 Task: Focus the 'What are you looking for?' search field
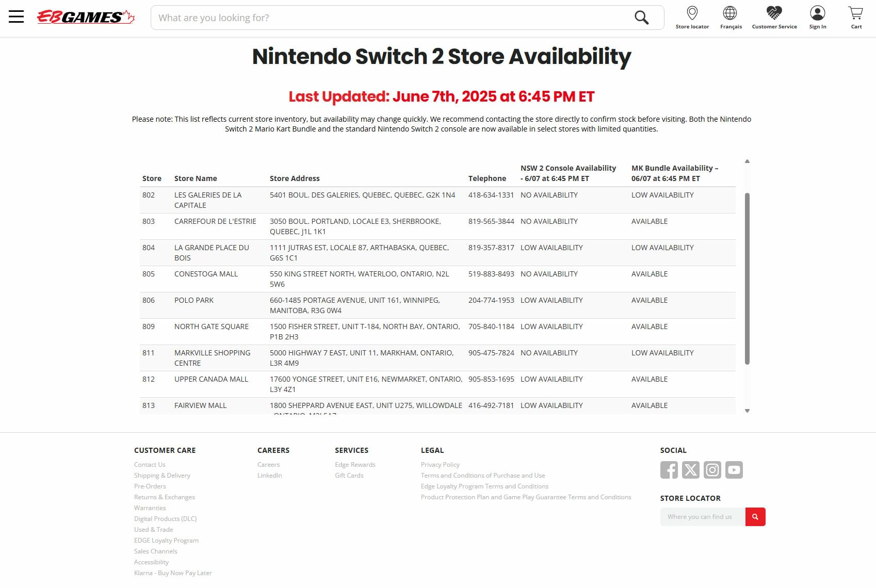(x=392, y=18)
